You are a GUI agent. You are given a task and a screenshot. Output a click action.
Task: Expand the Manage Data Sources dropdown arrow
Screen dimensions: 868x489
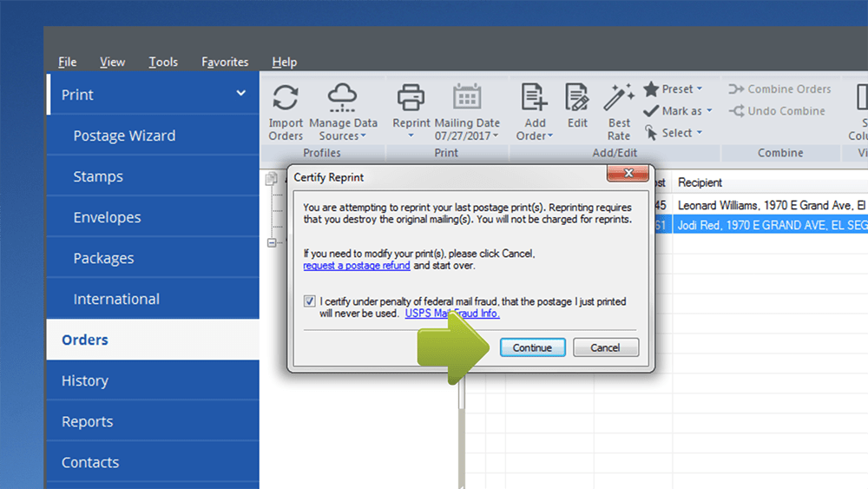tap(363, 135)
